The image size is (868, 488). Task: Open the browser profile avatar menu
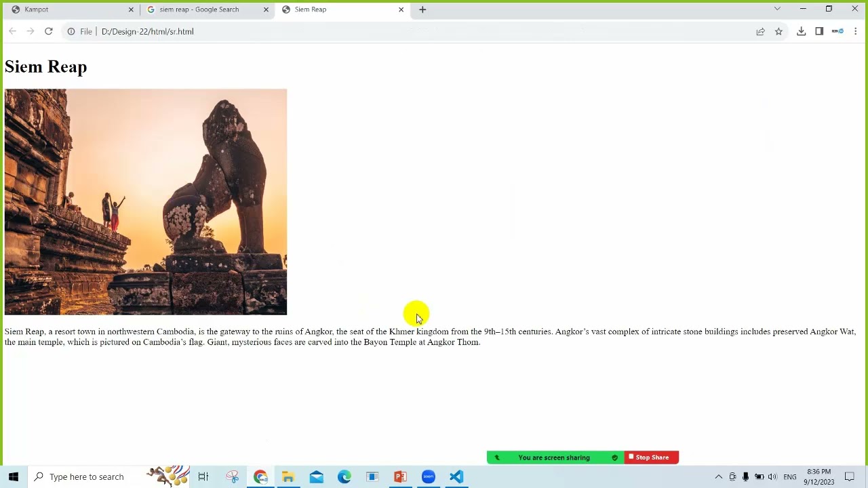[x=837, y=31]
